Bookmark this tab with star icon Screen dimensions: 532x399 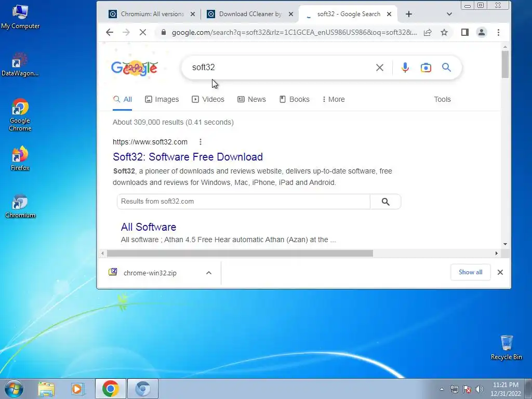click(x=444, y=33)
